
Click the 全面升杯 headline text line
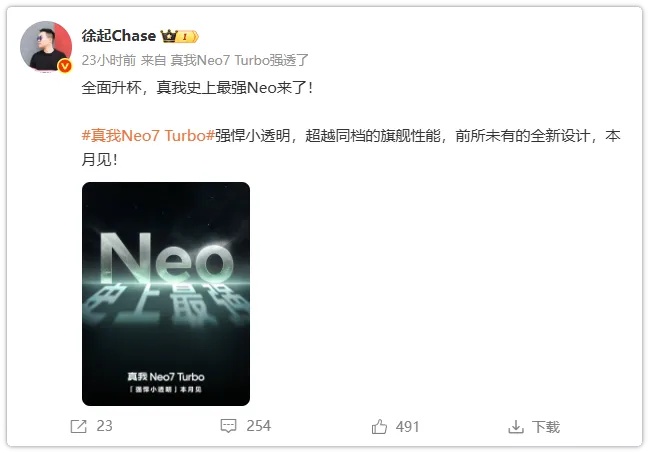[x=197, y=88]
